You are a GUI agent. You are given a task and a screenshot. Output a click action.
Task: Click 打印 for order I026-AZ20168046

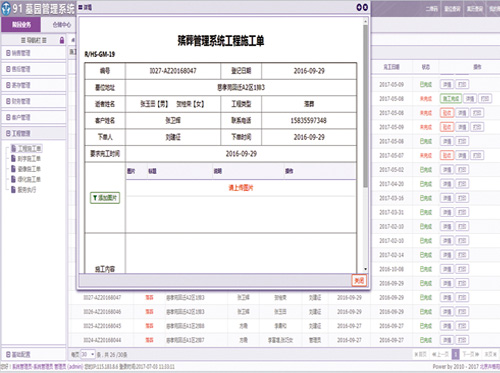click(462, 312)
